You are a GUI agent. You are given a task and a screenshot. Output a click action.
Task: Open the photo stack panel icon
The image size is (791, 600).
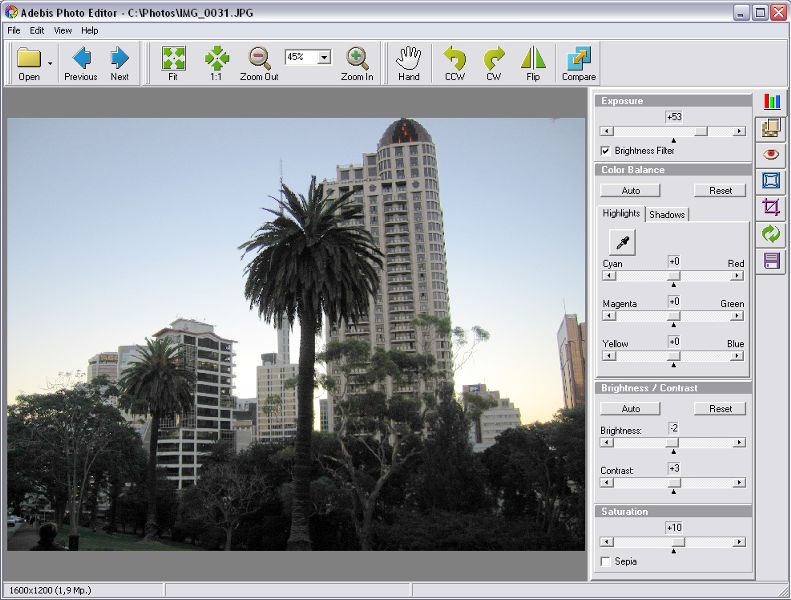[770, 128]
